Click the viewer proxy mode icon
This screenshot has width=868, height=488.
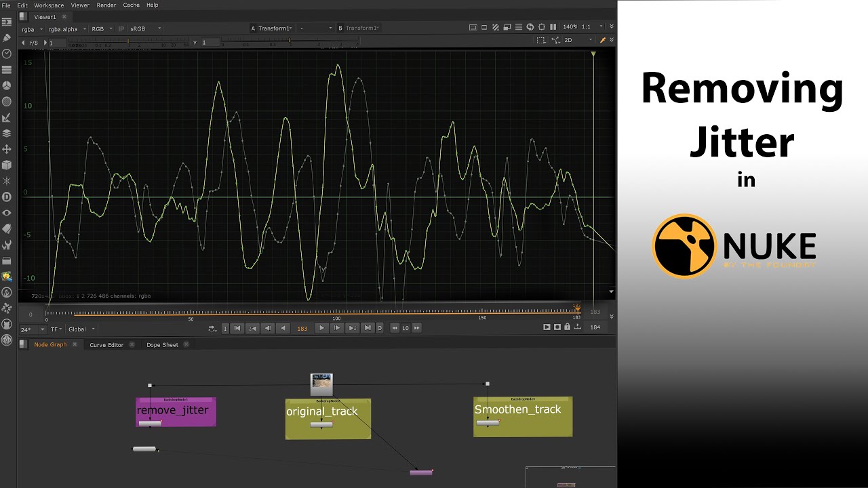click(507, 27)
